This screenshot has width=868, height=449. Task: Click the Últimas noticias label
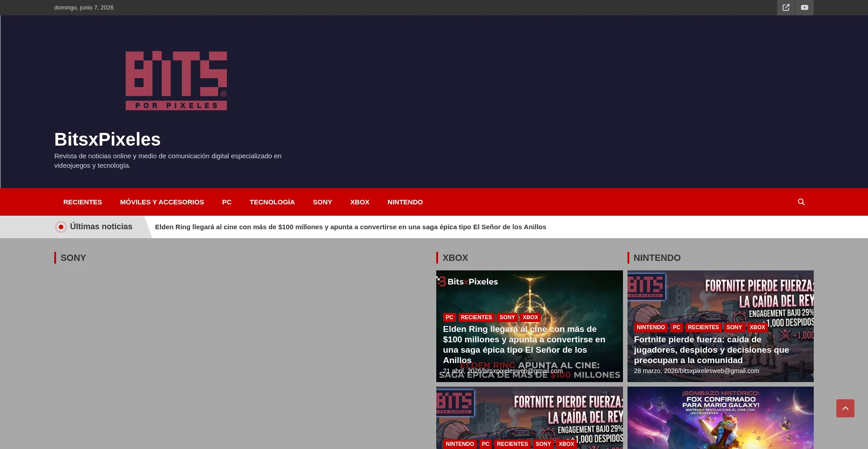coord(101,227)
